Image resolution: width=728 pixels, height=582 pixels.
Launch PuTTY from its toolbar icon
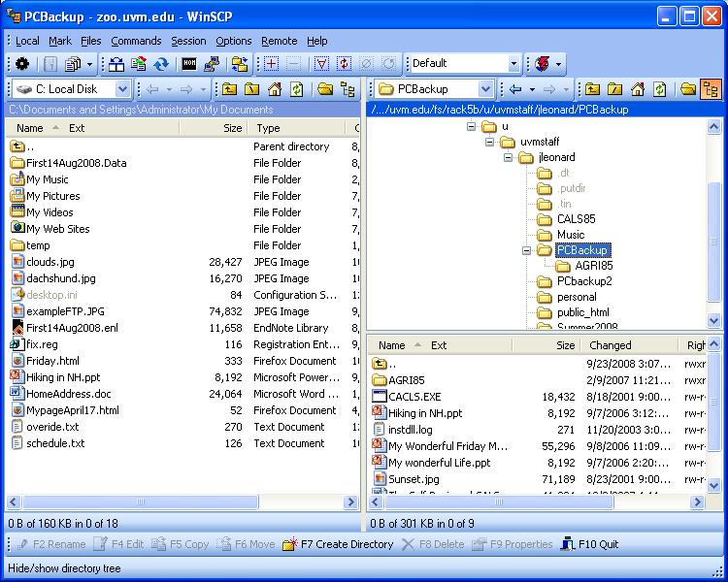pos(212,64)
